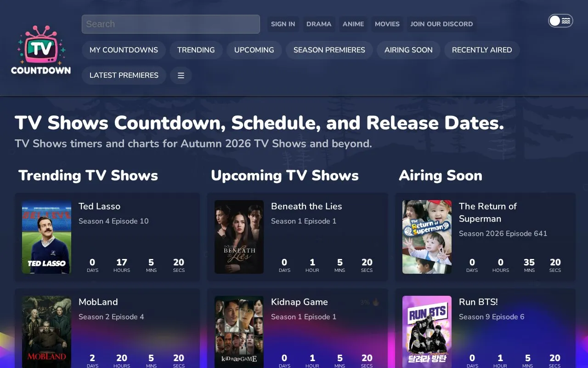Image resolution: width=588 pixels, height=368 pixels.
Task: Select LATEST PREMIERES pill
Action: (x=124, y=75)
